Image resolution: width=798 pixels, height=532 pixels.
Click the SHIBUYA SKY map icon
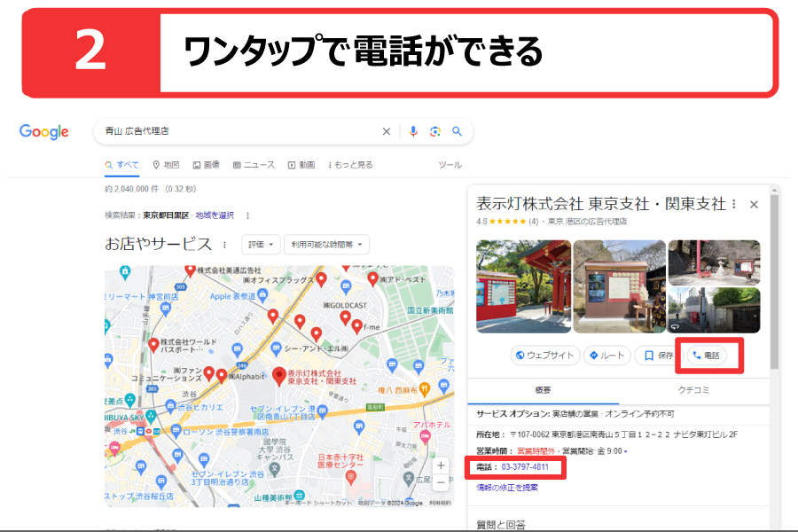pos(151,417)
